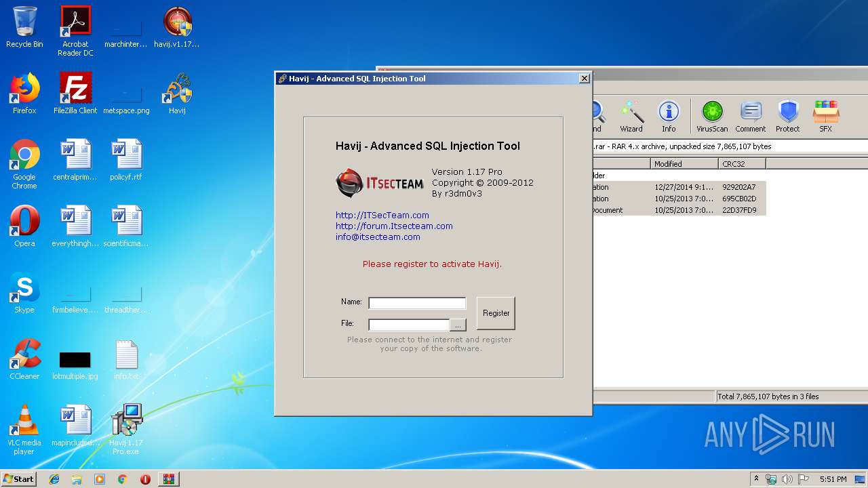
Task: Launch Firefox from desktop
Action: coord(24,94)
